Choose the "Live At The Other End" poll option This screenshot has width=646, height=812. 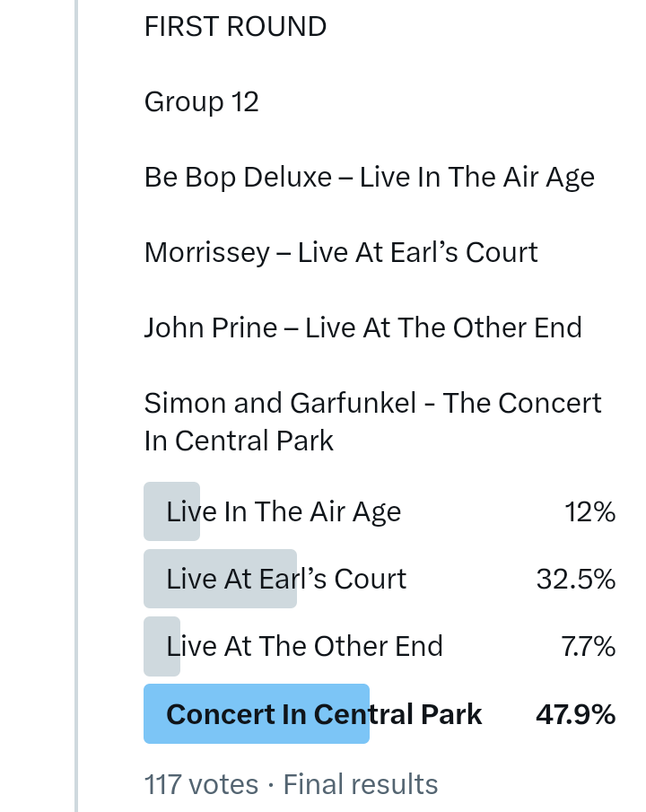(304, 646)
